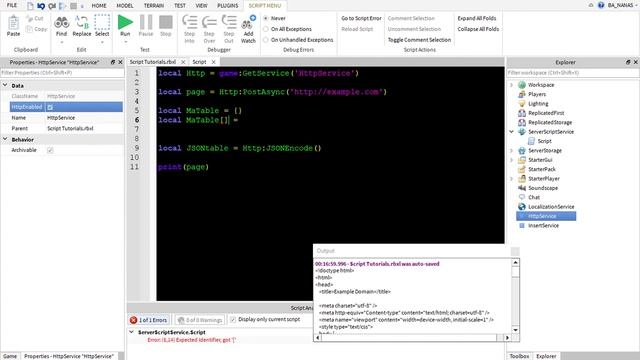The image size is (640, 360).
Task: Open Find with the binoculars icon
Action: [x=61, y=23]
